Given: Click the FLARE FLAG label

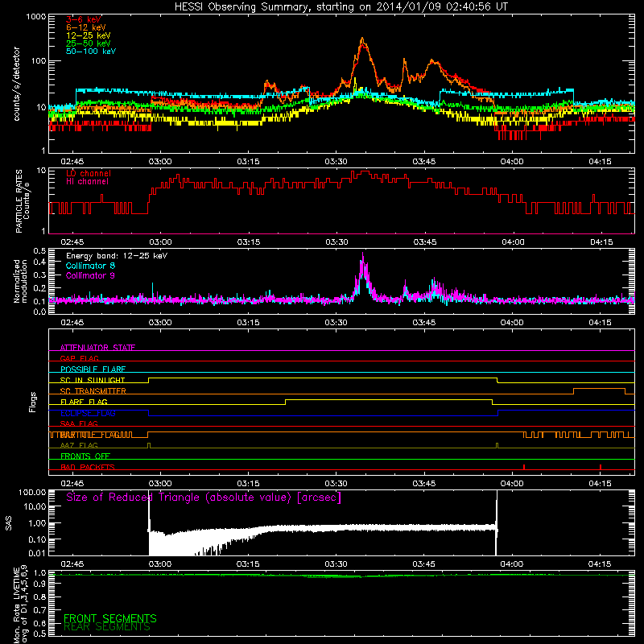Looking at the screenshot, I should pos(84,402).
